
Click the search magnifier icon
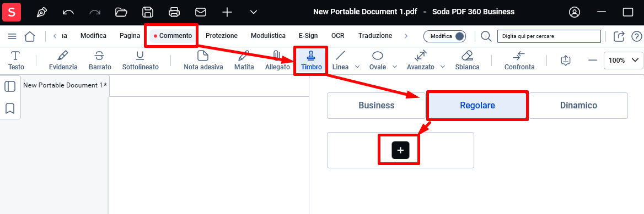486,36
